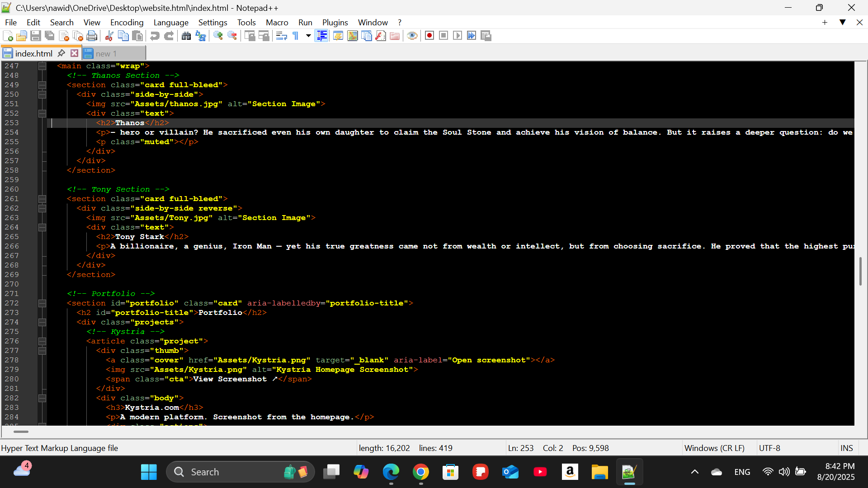Click the UTF-8 encoding in the status bar
The width and height of the screenshot is (868, 488).
point(769,448)
